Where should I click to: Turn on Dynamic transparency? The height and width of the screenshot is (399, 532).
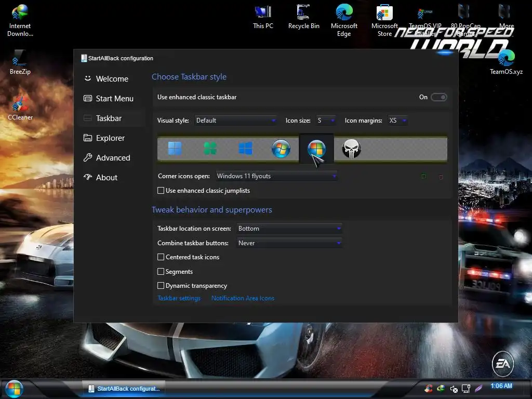pyautogui.click(x=161, y=286)
